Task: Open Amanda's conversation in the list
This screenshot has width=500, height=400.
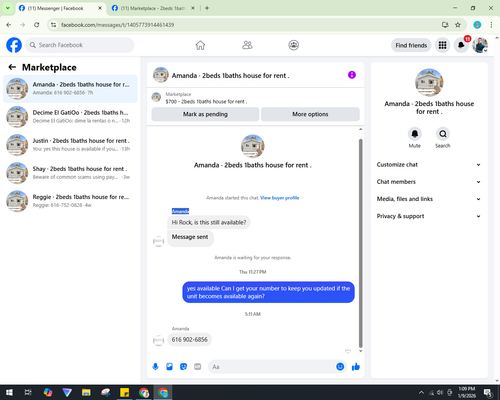Action: (x=70, y=89)
